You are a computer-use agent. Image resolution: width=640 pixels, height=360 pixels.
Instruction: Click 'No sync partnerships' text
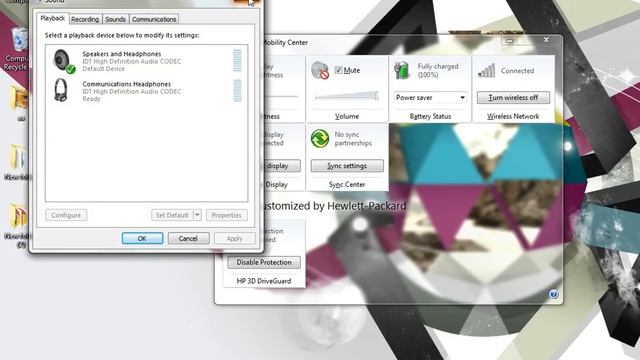coord(353,139)
